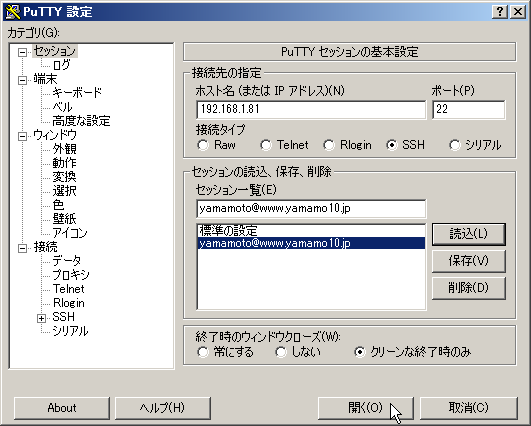Select キーボード in the category tree

77,92
